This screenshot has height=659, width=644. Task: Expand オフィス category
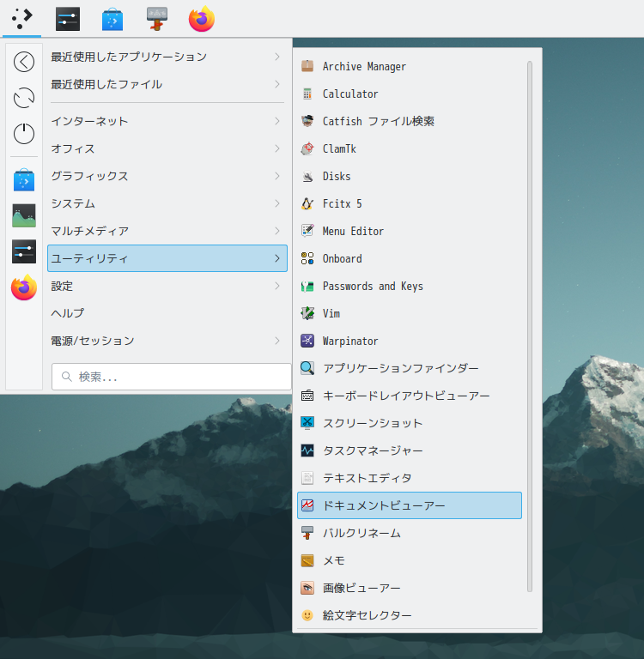click(167, 148)
